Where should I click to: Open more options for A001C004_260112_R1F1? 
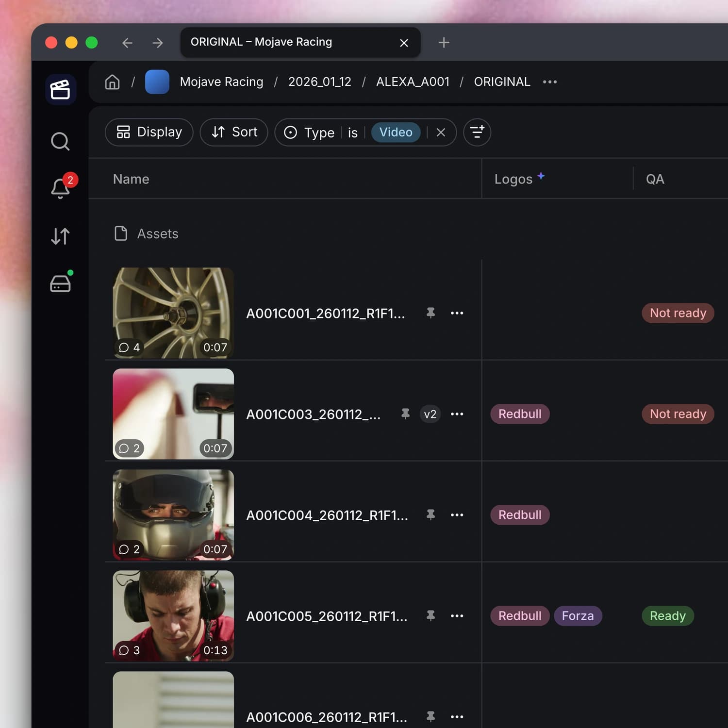(x=457, y=515)
